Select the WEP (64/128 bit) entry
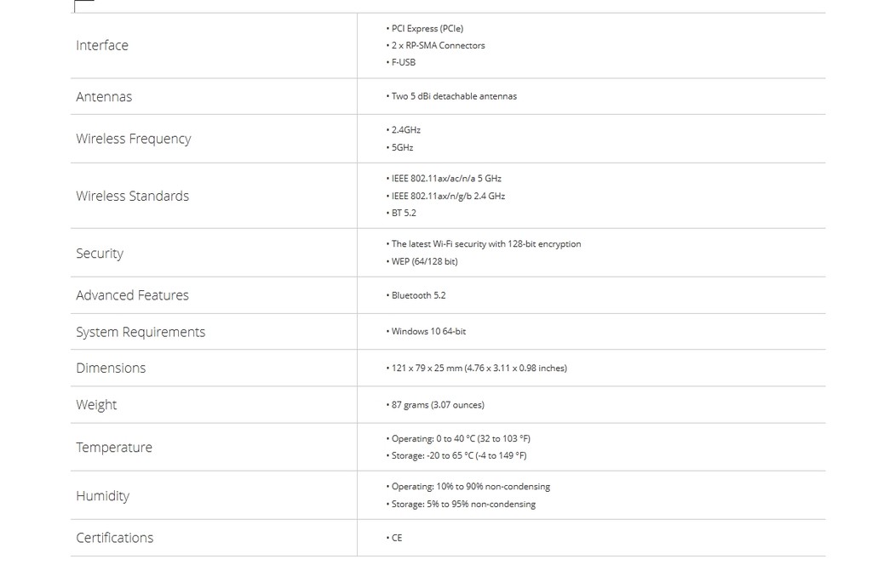This screenshot has width=872, height=588. click(424, 262)
